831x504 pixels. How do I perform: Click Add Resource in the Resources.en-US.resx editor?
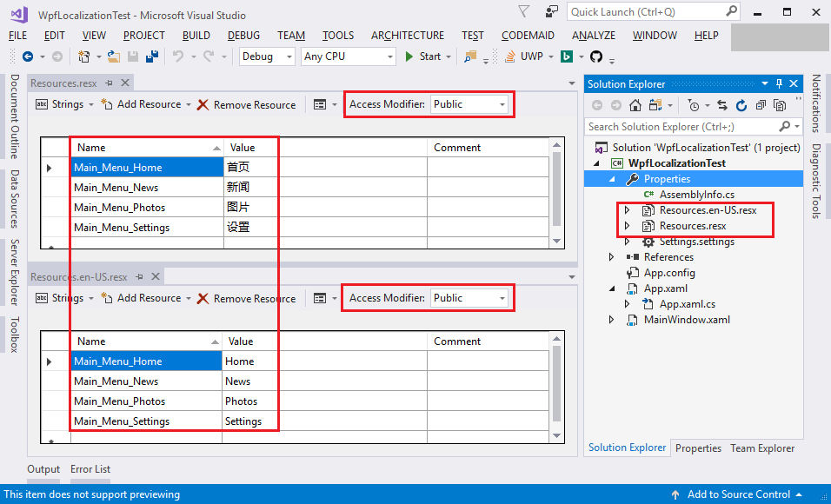pyautogui.click(x=142, y=298)
